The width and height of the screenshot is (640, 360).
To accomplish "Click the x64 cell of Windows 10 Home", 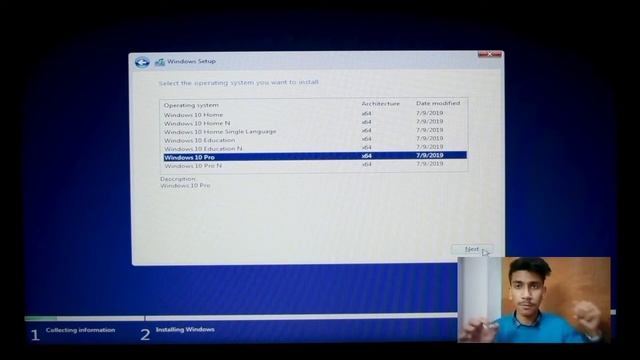I will [367, 113].
